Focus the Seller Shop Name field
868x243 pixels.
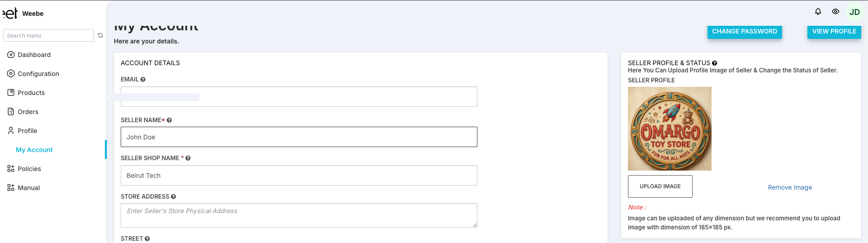click(299, 176)
